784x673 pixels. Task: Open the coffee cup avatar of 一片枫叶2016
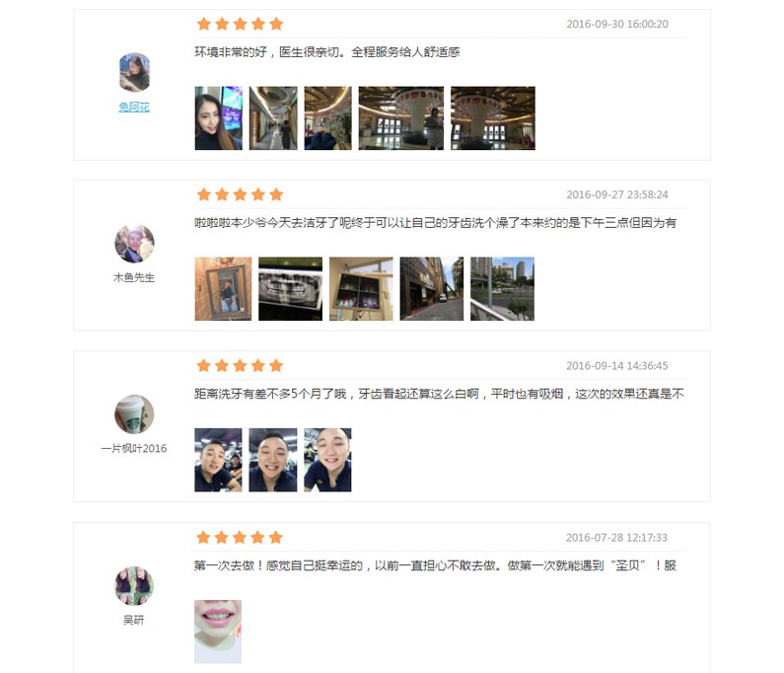pyautogui.click(x=134, y=414)
